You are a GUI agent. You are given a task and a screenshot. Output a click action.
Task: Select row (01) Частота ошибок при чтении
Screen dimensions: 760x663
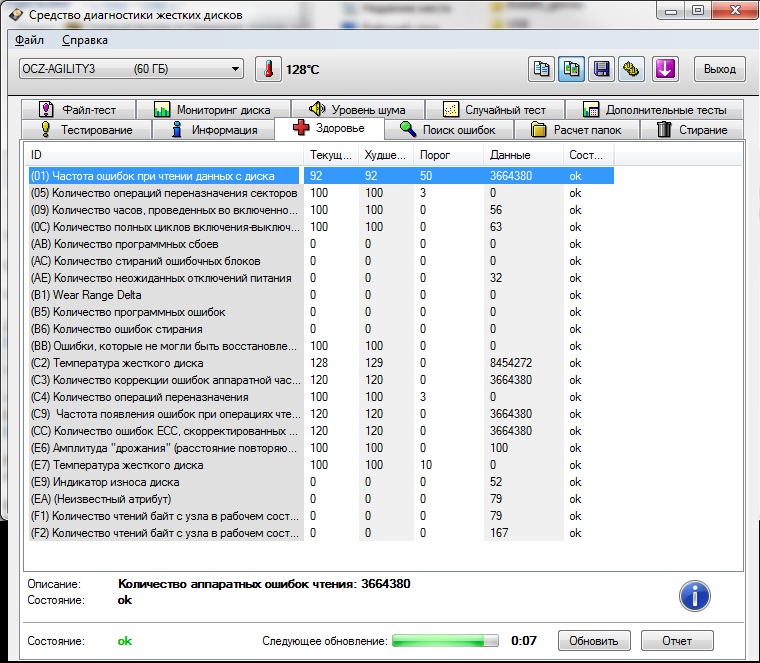tap(321, 176)
